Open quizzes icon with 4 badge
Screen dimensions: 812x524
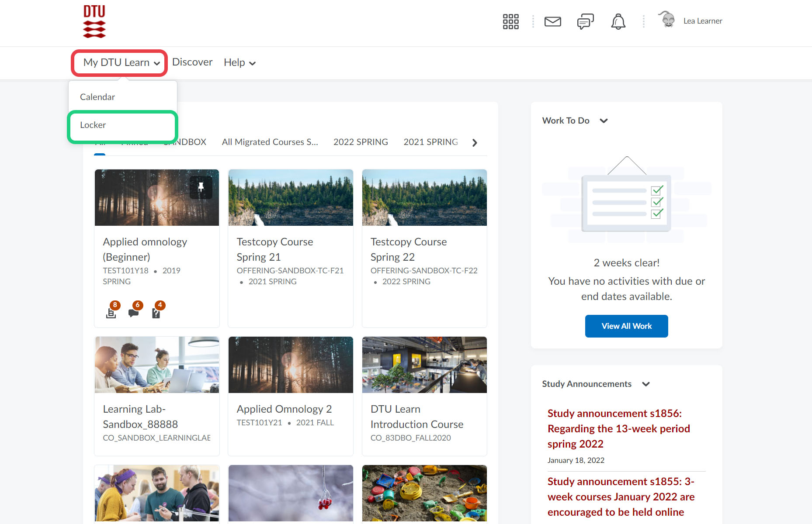point(156,313)
